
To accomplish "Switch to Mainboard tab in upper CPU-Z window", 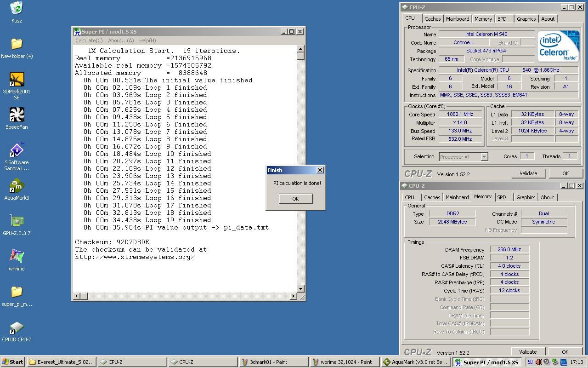I will (x=458, y=19).
